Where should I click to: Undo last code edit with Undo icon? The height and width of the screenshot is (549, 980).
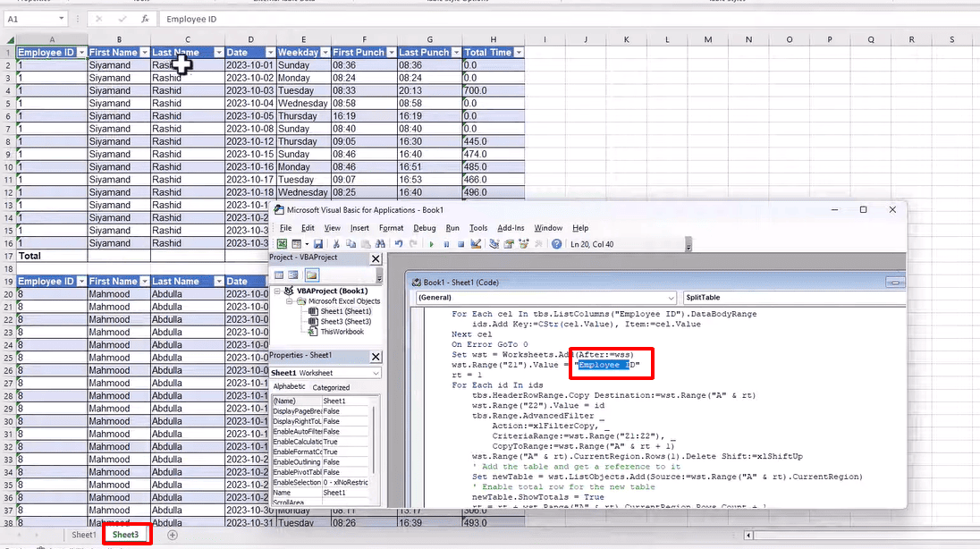tap(399, 243)
